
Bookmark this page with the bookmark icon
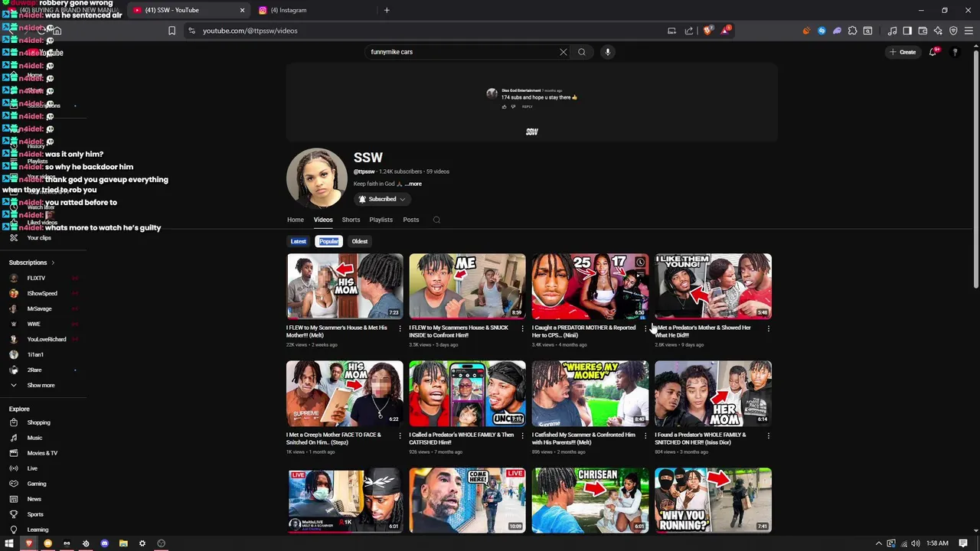pyautogui.click(x=171, y=31)
